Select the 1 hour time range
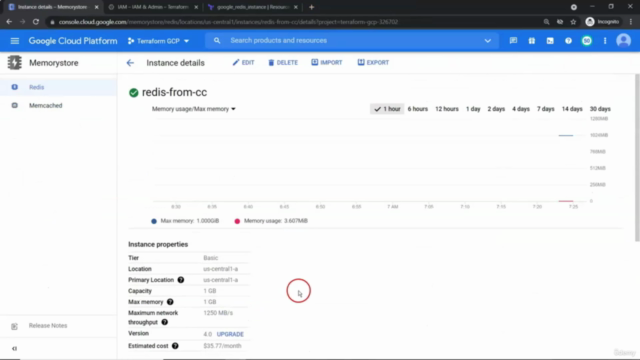The width and height of the screenshot is (640, 360). coord(387,109)
